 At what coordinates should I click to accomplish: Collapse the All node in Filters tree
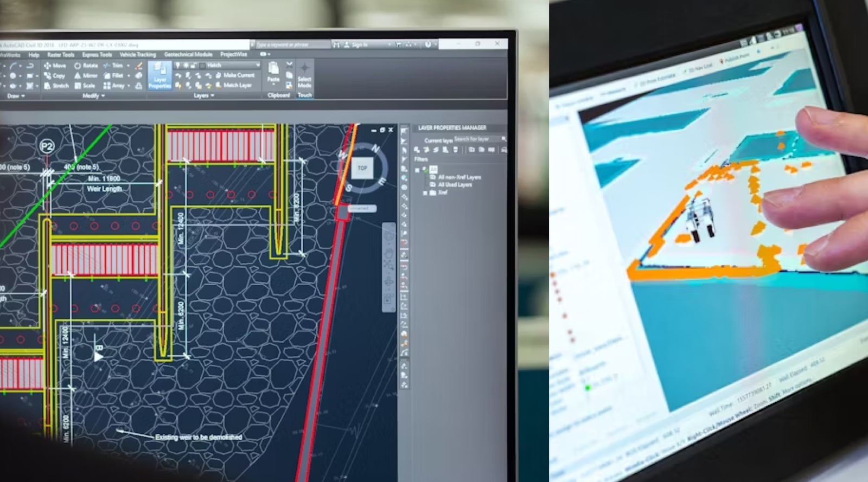coord(417,170)
